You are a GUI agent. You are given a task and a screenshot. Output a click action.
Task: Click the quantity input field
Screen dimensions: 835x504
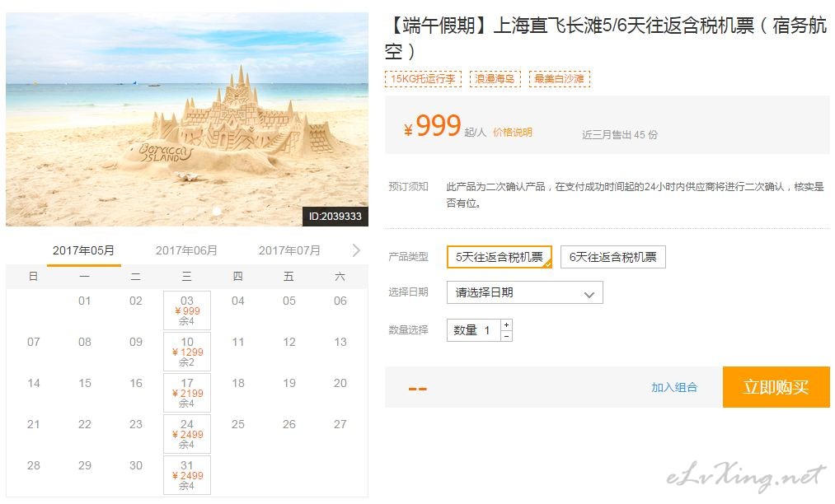[474, 330]
